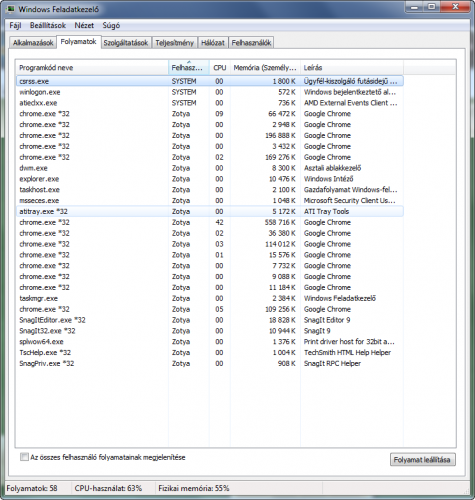
Task: Select the atitray.exe *32 process
Action: coord(210,211)
